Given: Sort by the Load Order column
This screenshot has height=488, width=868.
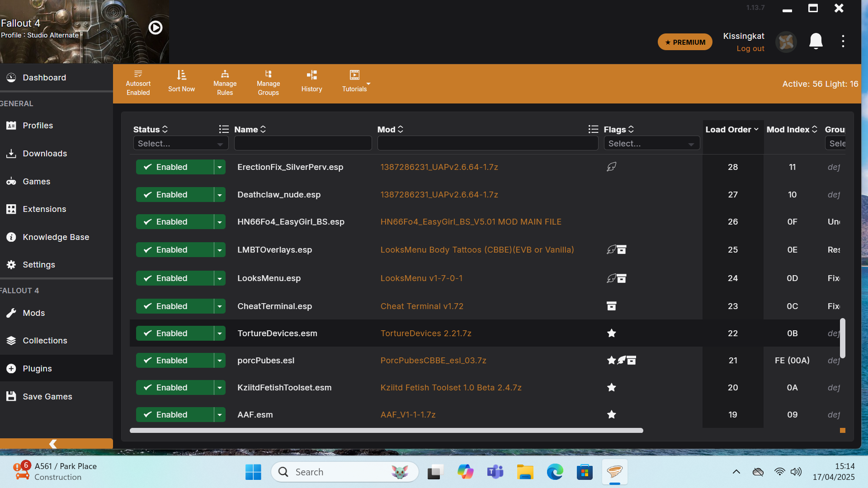Looking at the screenshot, I should [732, 130].
